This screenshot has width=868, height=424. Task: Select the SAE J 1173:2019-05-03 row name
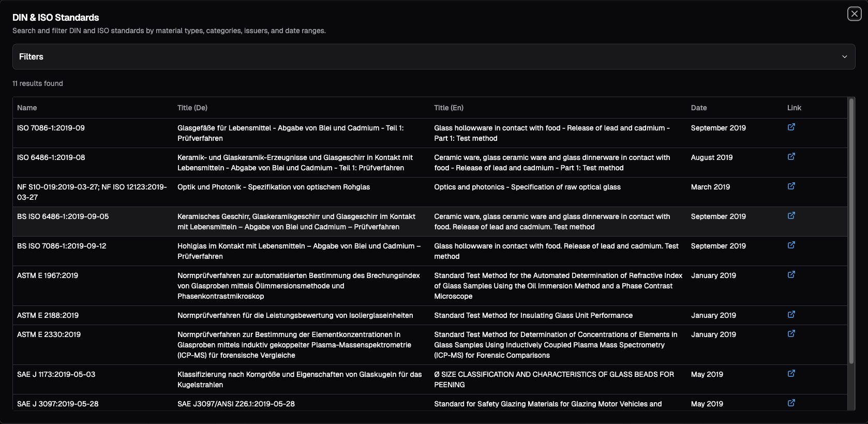(x=56, y=374)
